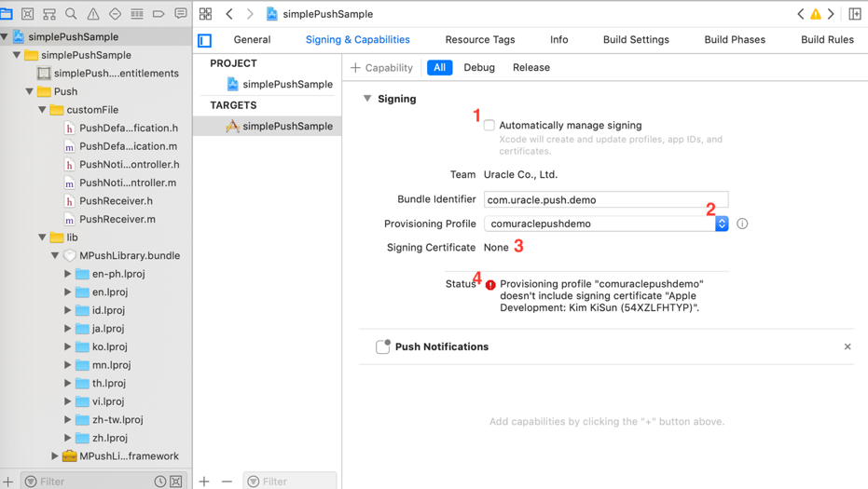Enable Automatically manage signing checkbox
This screenshot has width=868, height=489.
(489, 125)
